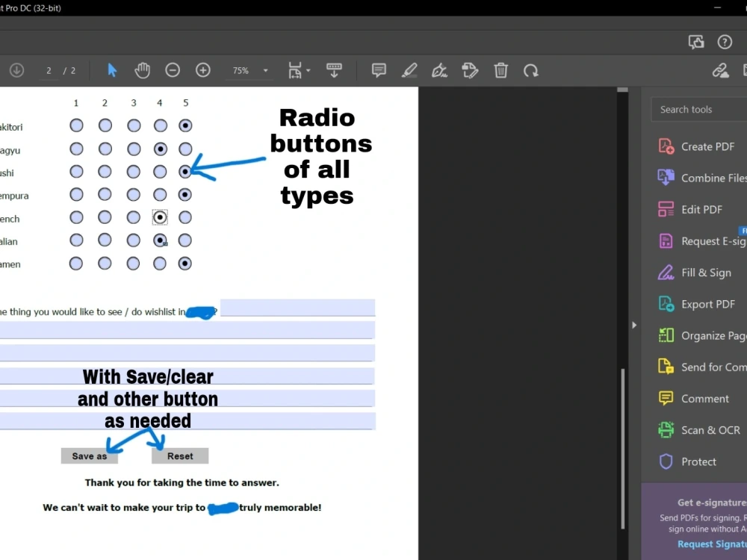
Task: Click the Rotate pages icon
Action: tap(531, 70)
